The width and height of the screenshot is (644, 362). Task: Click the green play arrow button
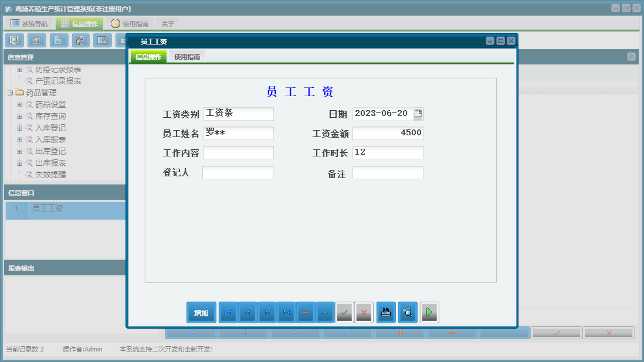(x=429, y=312)
